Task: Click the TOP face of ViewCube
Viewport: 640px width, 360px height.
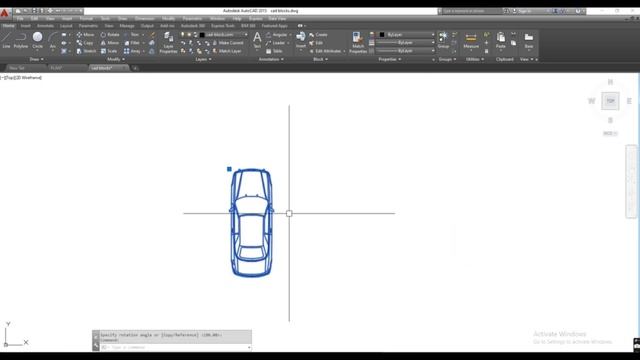Action: (610, 101)
